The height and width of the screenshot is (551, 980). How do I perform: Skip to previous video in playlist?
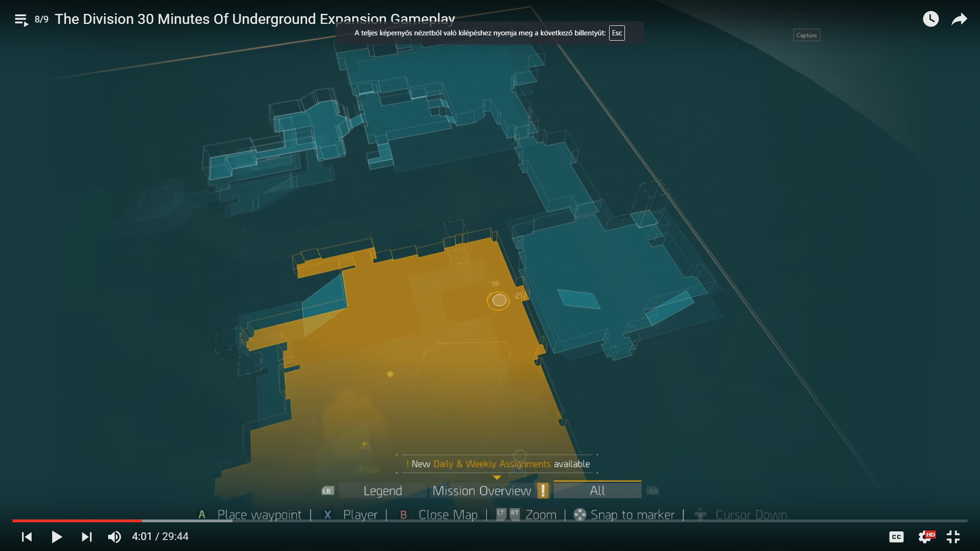coord(27,537)
